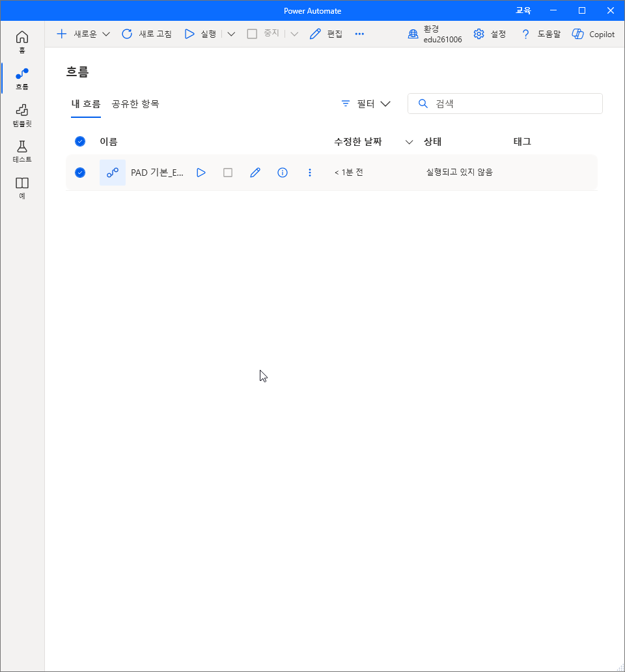Open the Copilot panel
The width and height of the screenshot is (625, 672).
(593, 34)
